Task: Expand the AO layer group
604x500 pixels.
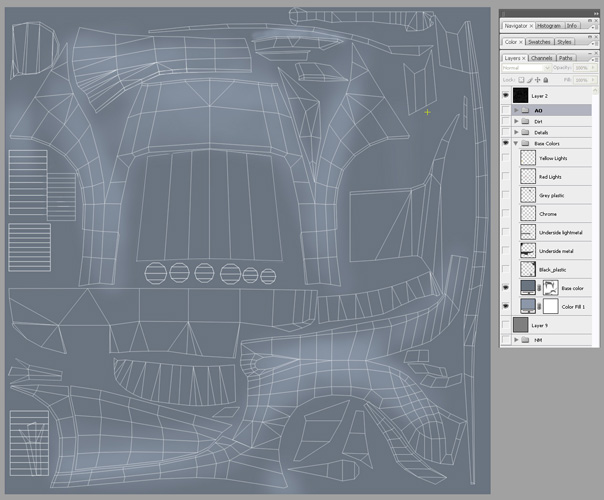Action: 516,109
